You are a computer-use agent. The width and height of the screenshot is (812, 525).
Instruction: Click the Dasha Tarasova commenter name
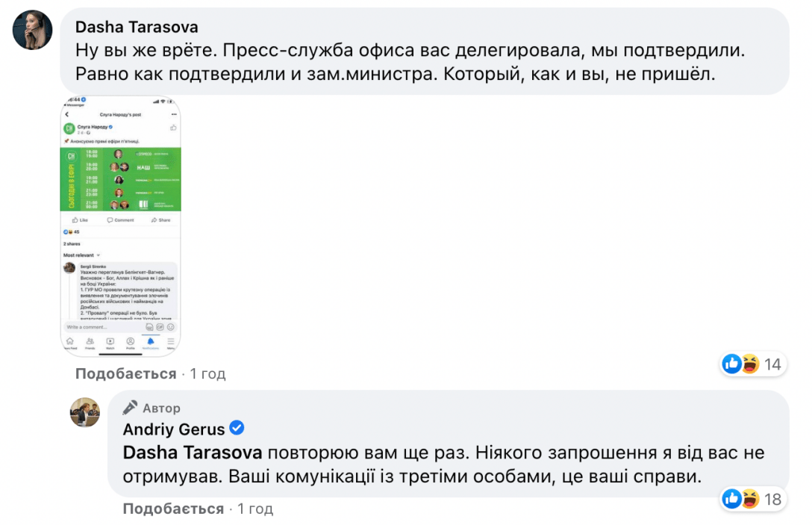tap(137, 28)
